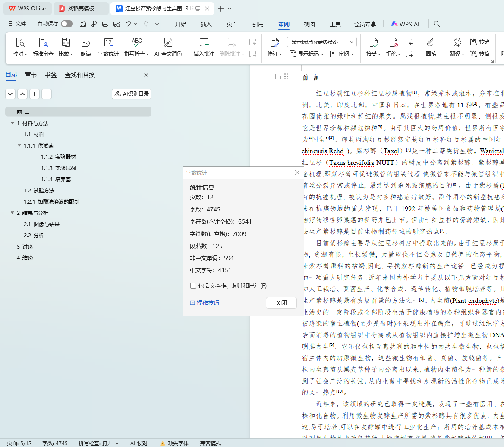Close the outline navigation panel
The width and height of the screenshot is (504, 447).
[x=146, y=75]
